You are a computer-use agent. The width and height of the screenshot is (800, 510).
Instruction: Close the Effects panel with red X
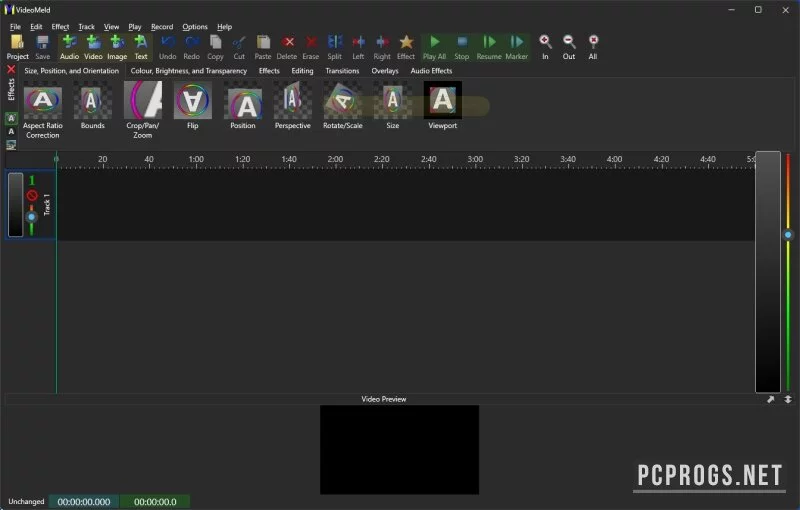pyautogui.click(x=11, y=70)
